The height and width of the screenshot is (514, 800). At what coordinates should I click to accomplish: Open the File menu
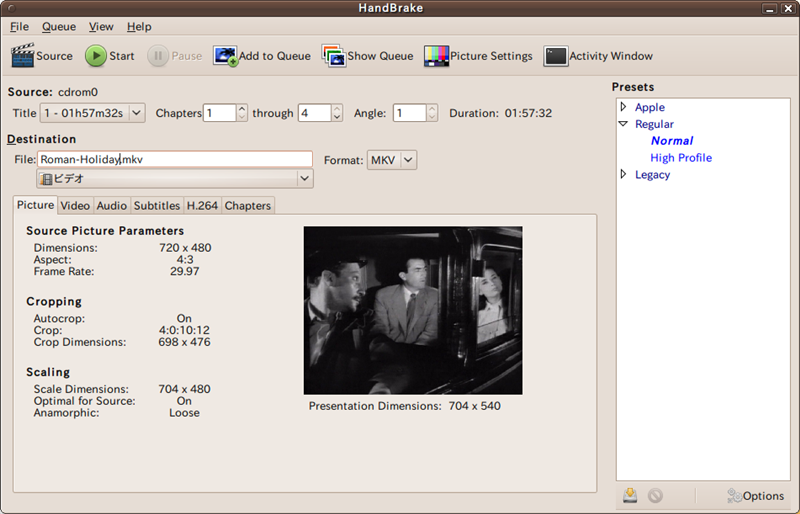[x=19, y=27]
